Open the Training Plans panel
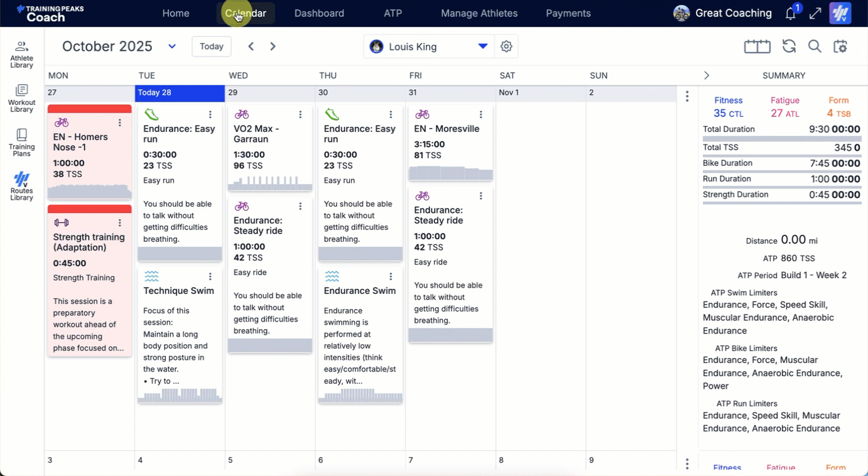The width and height of the screenshot is (868, 476). click(x=21, y=143)
